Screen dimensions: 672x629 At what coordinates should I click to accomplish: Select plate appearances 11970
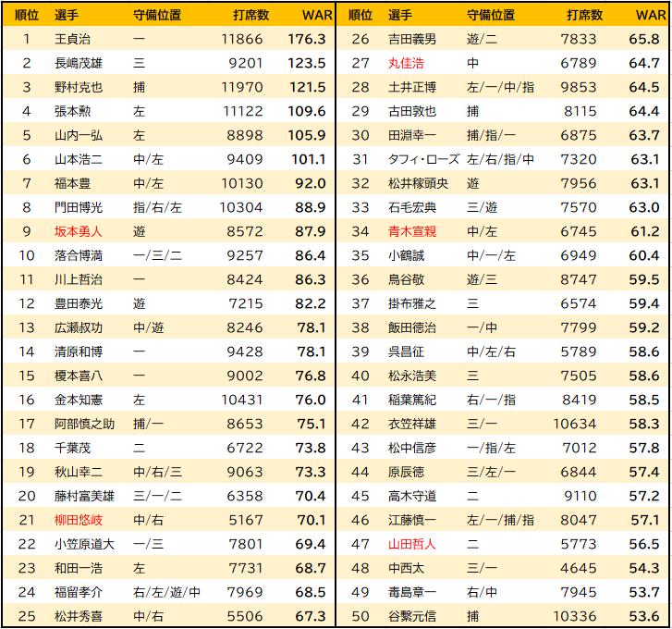click(241, 87)
